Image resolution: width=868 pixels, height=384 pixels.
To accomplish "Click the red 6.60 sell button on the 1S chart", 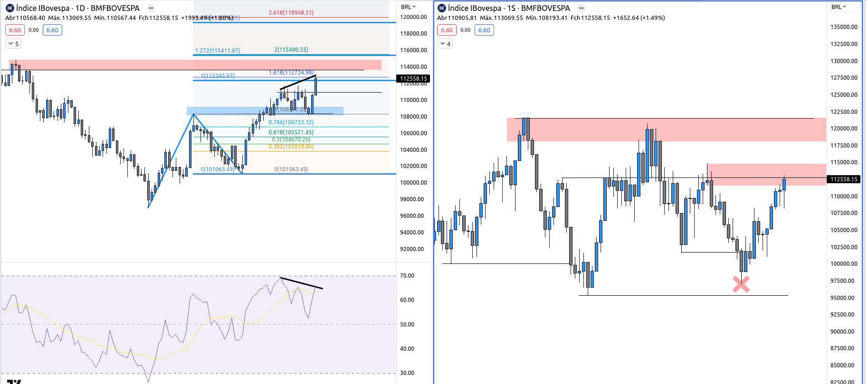I will pyautogui.click(x=447, y=30).
